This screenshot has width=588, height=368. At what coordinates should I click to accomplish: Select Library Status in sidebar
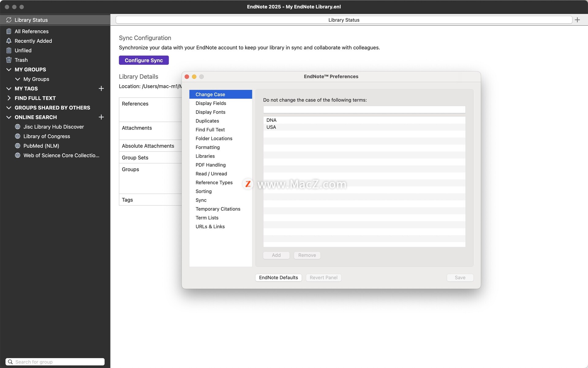[55, 20]
